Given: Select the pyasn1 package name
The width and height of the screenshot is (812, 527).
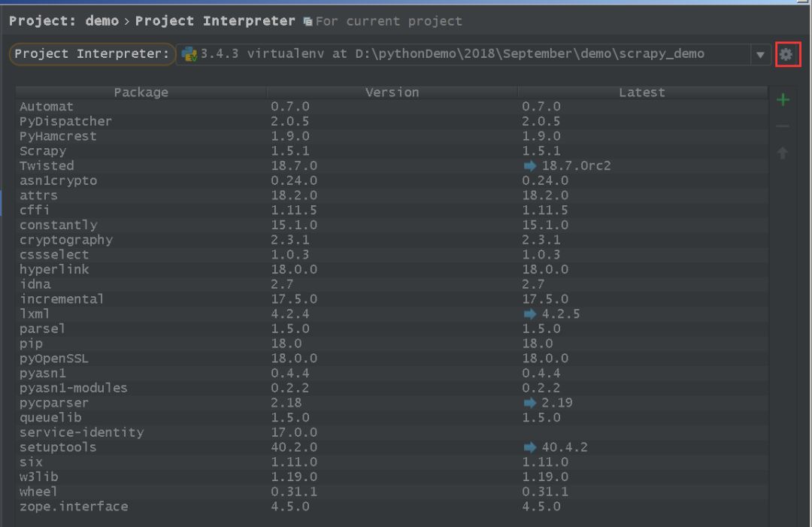Looking at the screenshot, I should 42,373.
